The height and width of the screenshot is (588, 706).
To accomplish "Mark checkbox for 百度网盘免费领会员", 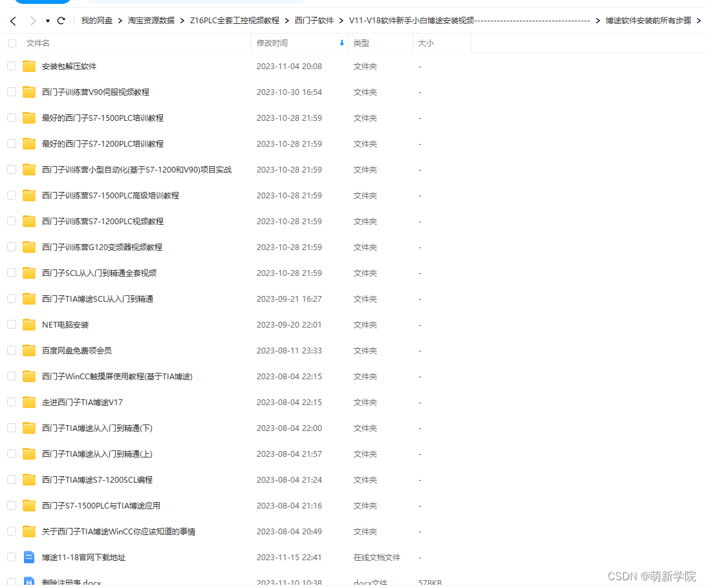I will 12,350.
